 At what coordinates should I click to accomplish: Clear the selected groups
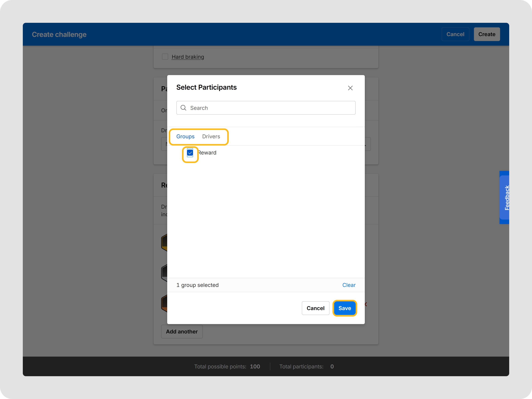point(349,285)
